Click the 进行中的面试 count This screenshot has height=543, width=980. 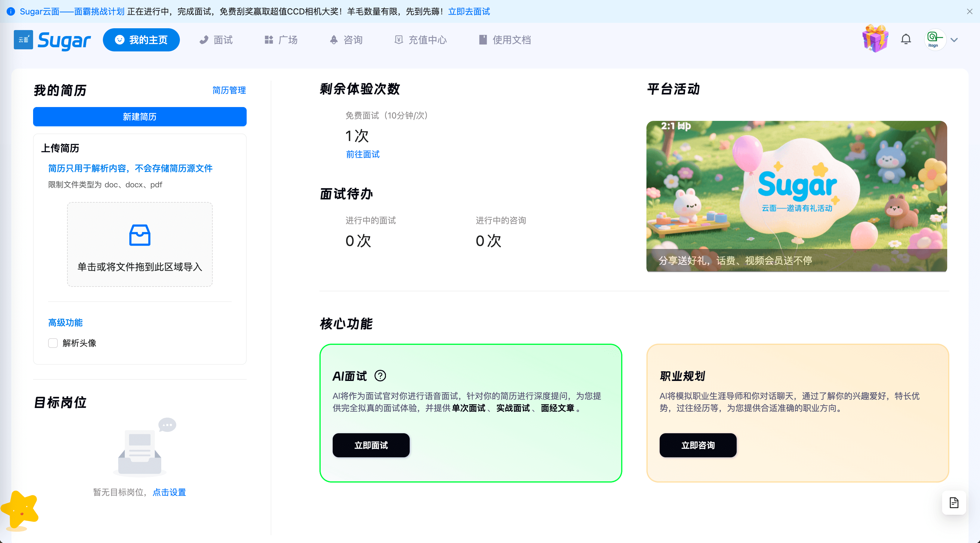click(x=358, y=241)
